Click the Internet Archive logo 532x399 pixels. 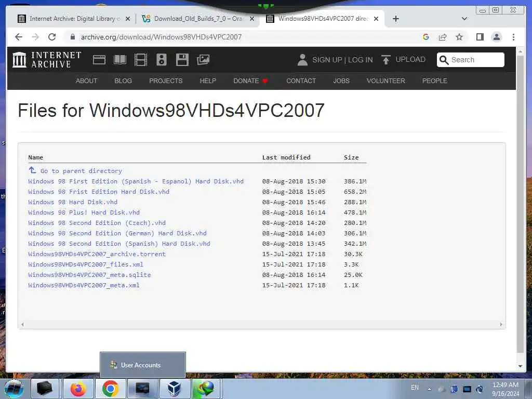[47, 60]
